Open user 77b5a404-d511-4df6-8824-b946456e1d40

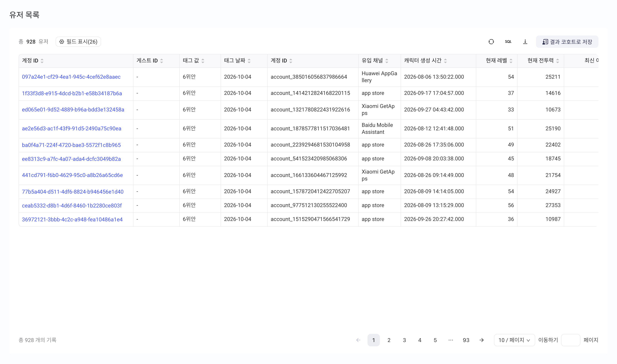pos(73,192)
